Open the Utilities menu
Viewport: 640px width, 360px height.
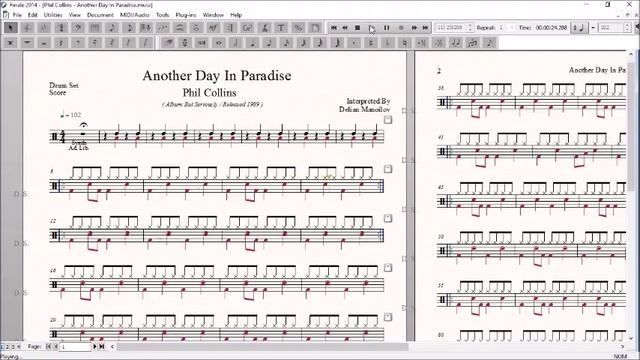pyautogui.click(x=53, y=15)
